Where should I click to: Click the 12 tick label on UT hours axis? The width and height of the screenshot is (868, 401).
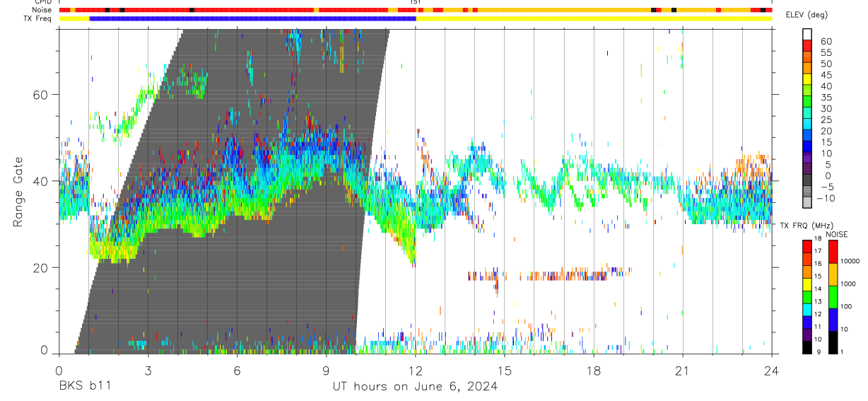coord(416,371)
